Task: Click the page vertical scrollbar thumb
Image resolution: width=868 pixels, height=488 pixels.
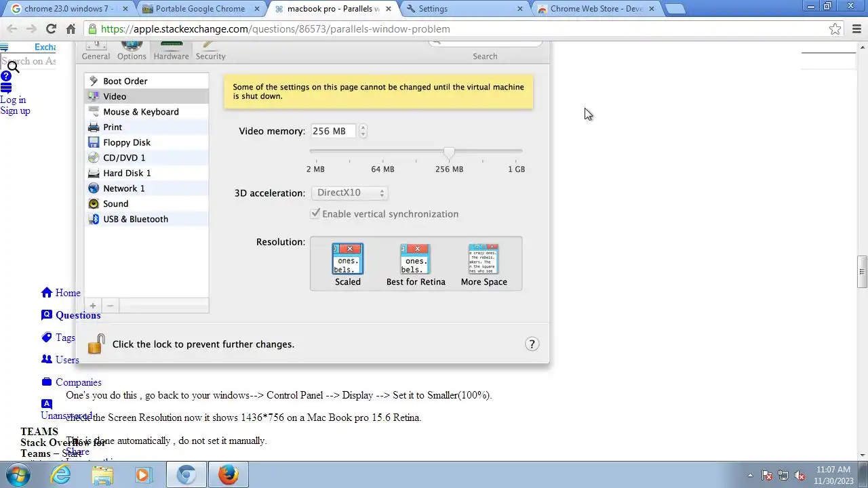Action: [x=863, y=272]
